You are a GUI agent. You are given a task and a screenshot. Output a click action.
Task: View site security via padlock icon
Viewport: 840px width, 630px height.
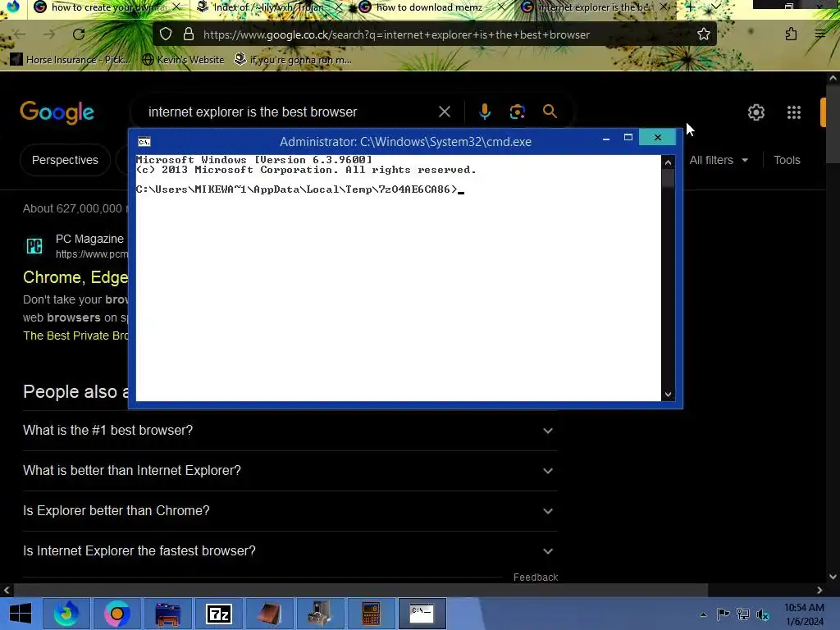click(x=189, y=34)
